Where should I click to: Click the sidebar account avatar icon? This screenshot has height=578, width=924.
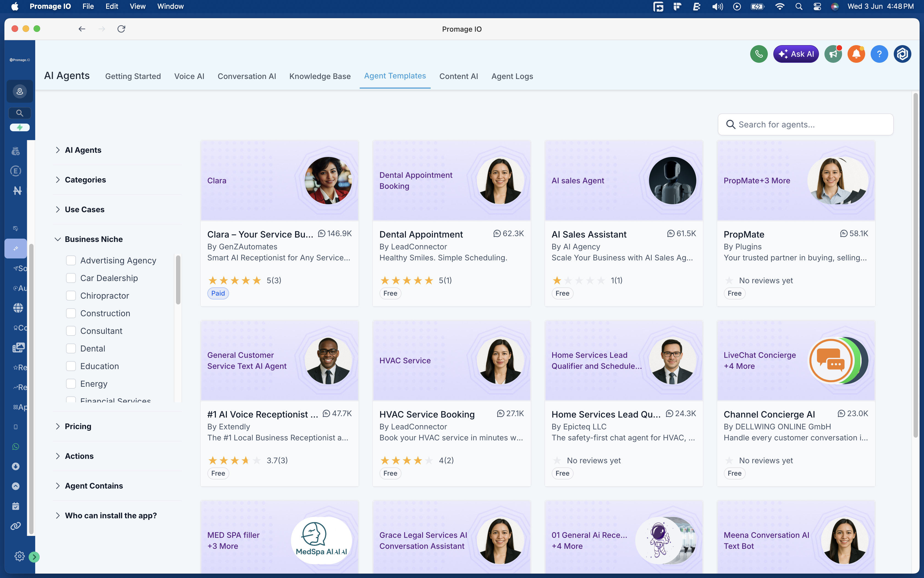point(20,91)
